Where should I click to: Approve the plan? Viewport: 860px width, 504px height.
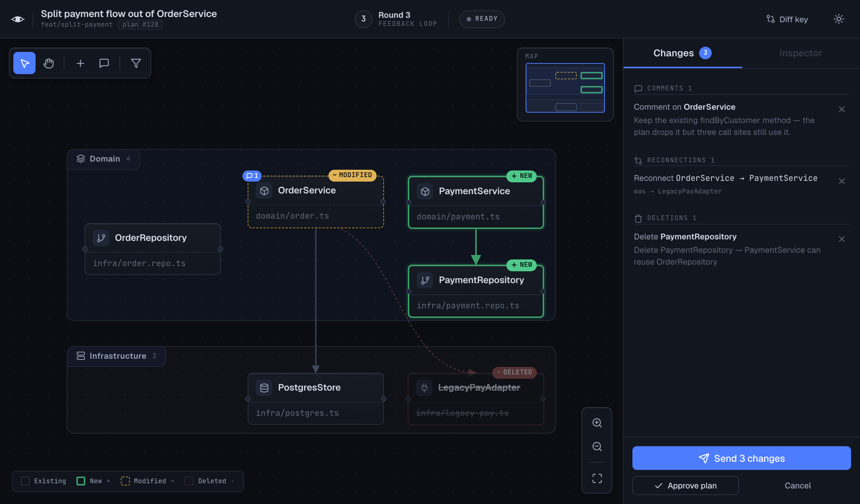685,485
